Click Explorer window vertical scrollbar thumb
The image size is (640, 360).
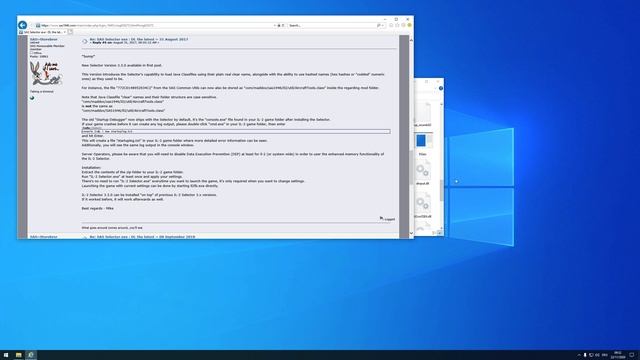442,190
